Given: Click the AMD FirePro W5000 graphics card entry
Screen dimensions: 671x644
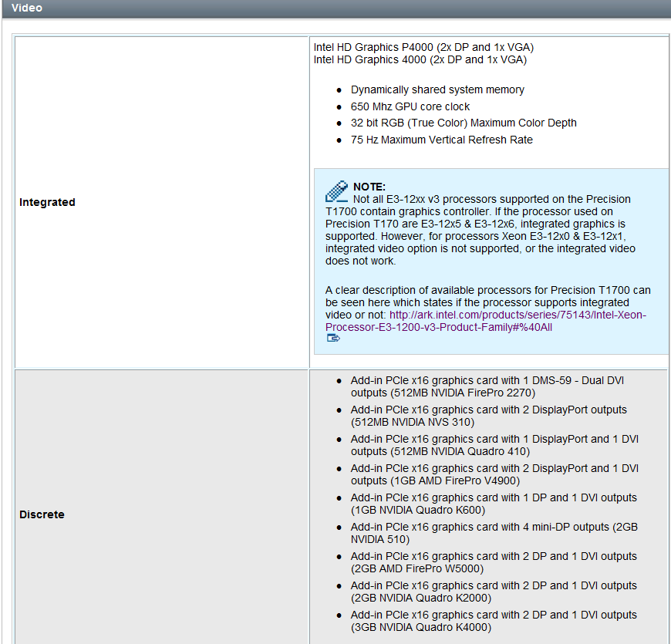Looking at the screenshot, I should pos(494,562).
